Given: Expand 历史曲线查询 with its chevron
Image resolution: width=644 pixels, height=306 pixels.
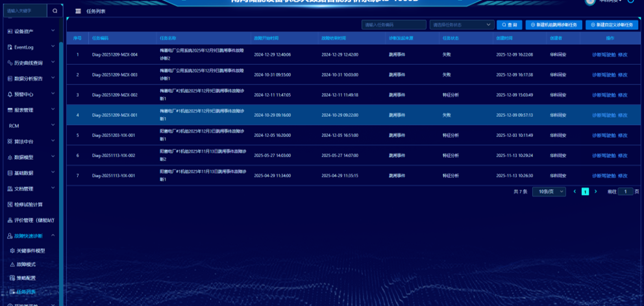Looking at the screenshot, I should tap(53, 62).
